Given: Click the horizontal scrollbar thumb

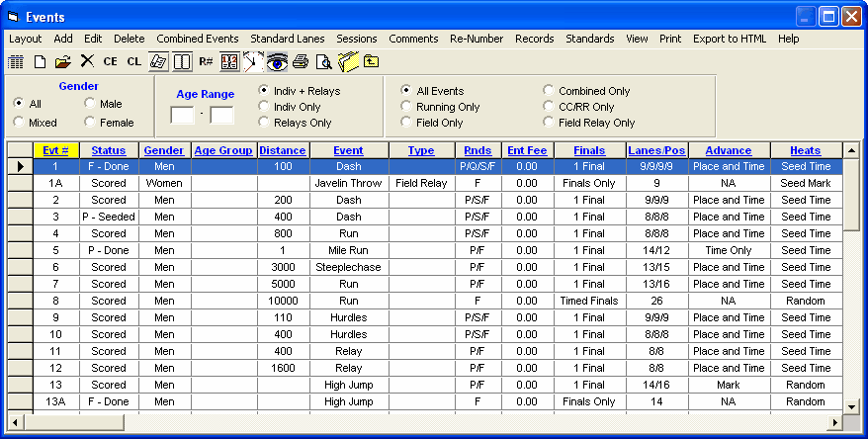Looking at the screenshot, I should point(74,422).
